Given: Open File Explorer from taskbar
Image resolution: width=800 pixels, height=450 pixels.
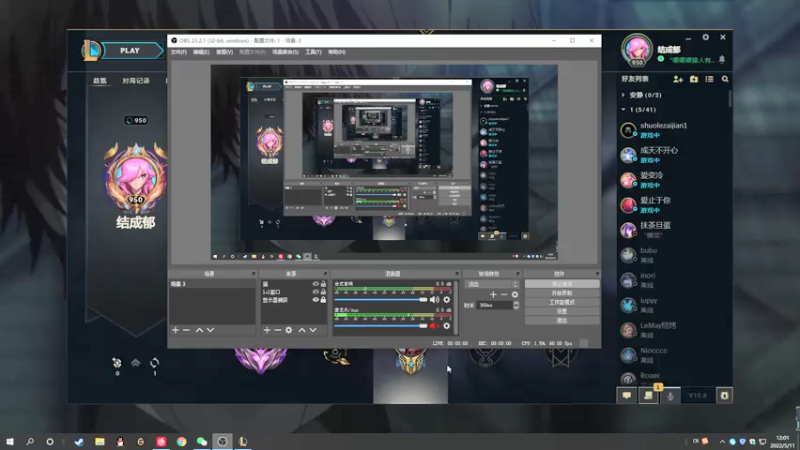Looking at the screenshot, I should coord(99,441).
